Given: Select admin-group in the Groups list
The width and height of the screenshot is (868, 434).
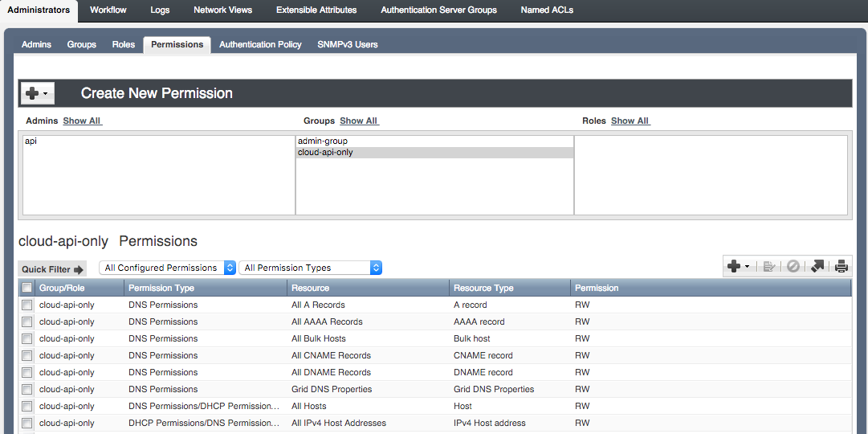Looking at the screenshot, I should click(434, 141).
